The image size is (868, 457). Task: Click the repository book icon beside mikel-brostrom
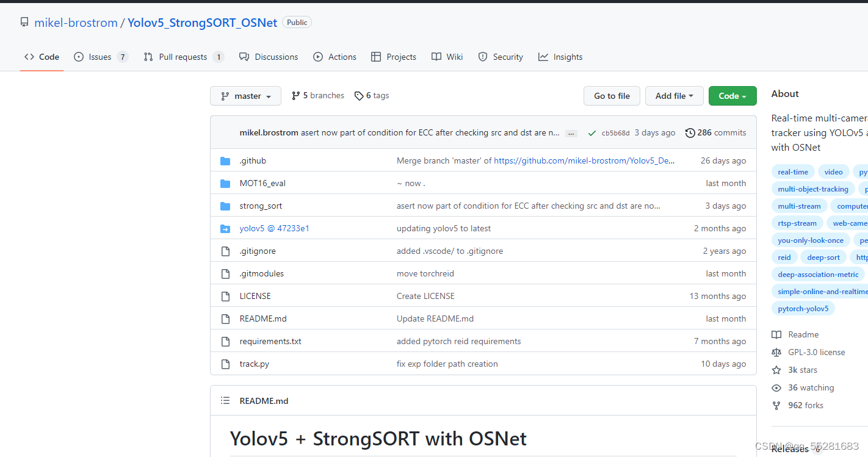(x=24, y=22)
